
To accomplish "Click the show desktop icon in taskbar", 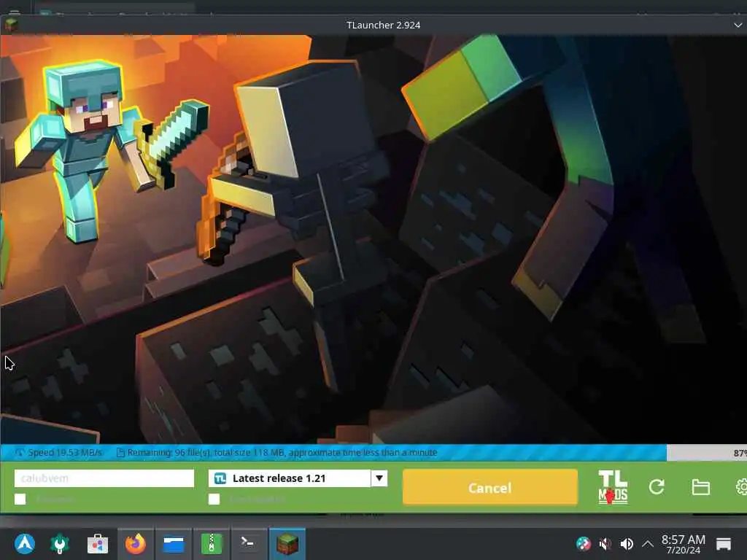I will pos(723,543).
